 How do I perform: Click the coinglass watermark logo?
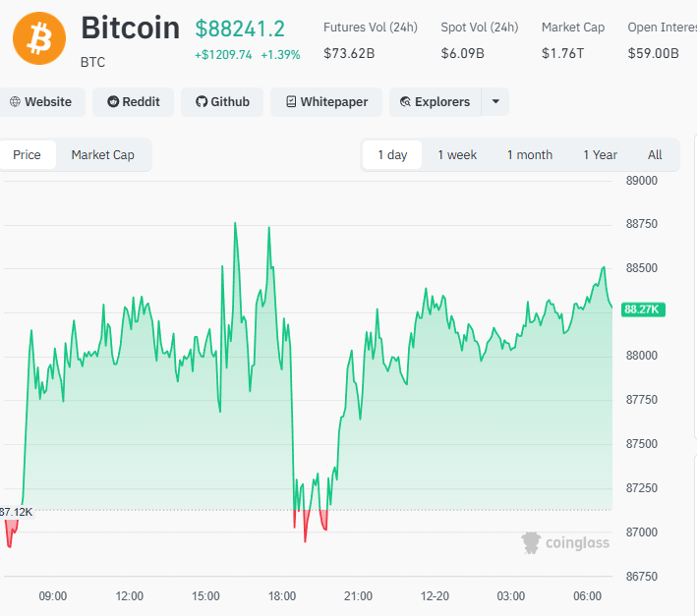pyautogui.click(x=565, y=542)
